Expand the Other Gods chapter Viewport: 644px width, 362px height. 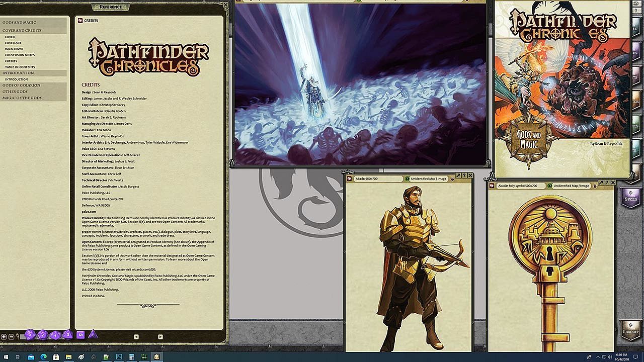tap(34, 92)
